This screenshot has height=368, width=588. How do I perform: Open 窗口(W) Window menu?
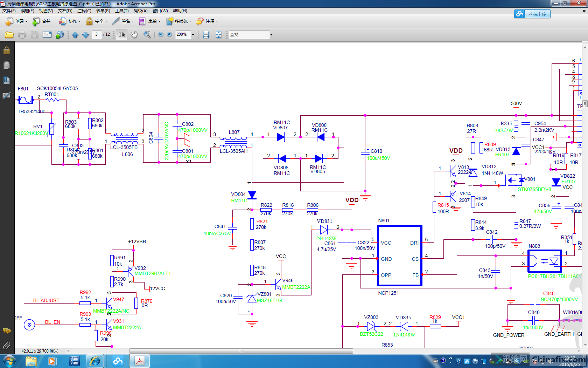[x=160, y=11]
